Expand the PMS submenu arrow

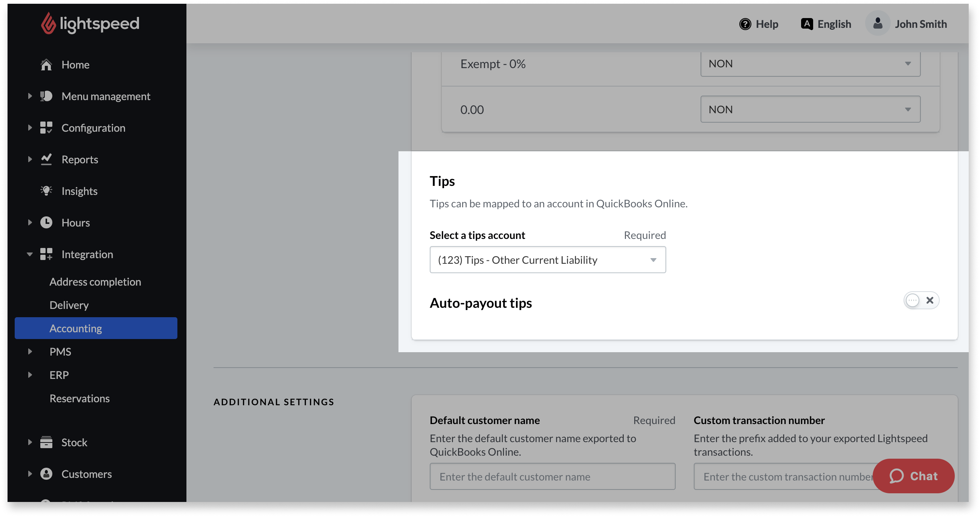point(30,352)
